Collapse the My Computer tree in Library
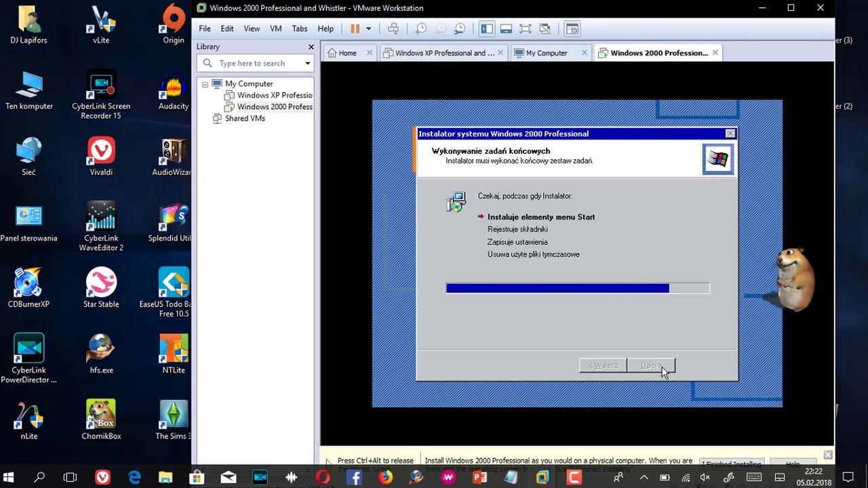868x488 pixels. pyautogui.click(x=205, y=83)
